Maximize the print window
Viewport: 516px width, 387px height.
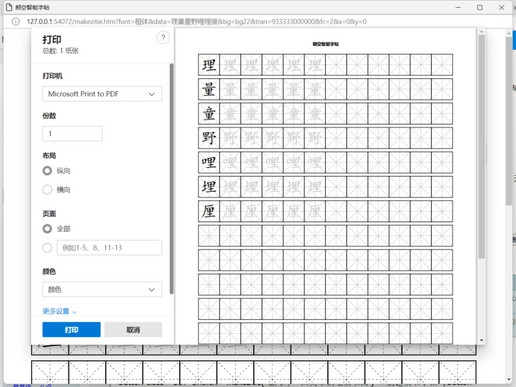[480, 7]
